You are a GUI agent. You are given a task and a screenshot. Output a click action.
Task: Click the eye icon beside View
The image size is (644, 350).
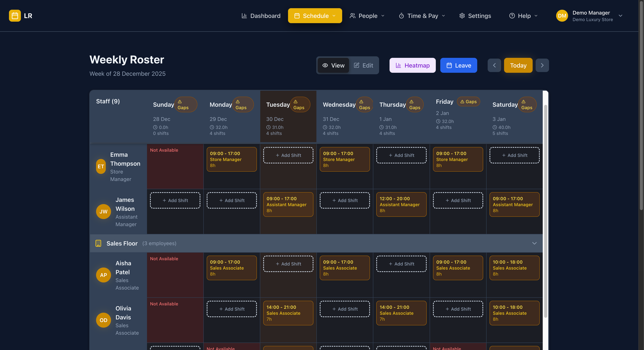coord(325,65)
